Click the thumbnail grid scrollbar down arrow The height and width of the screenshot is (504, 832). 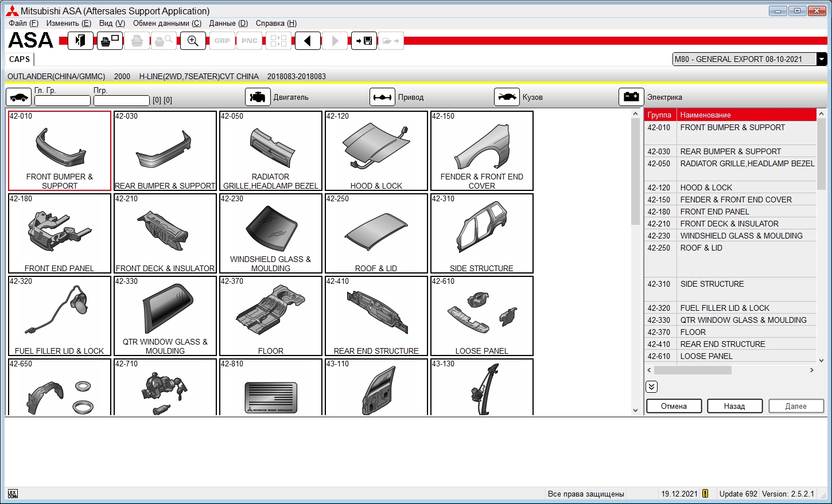pos(635,411)
